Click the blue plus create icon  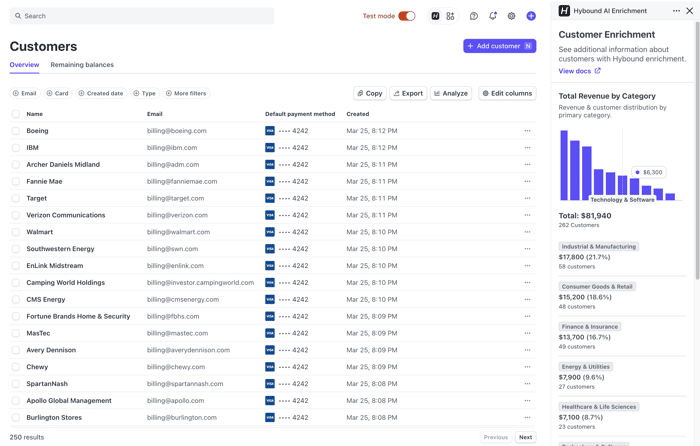tap(531, 16)
